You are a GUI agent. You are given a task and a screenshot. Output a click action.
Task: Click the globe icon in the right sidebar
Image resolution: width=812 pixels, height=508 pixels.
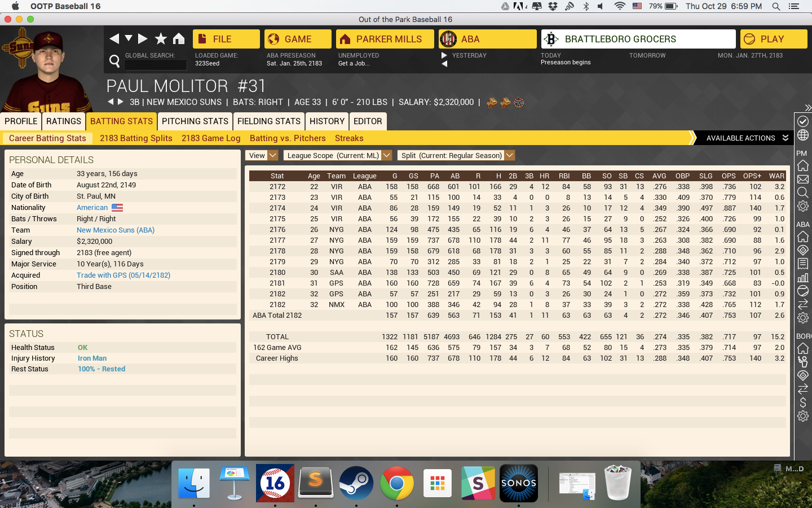coord(803,135)
